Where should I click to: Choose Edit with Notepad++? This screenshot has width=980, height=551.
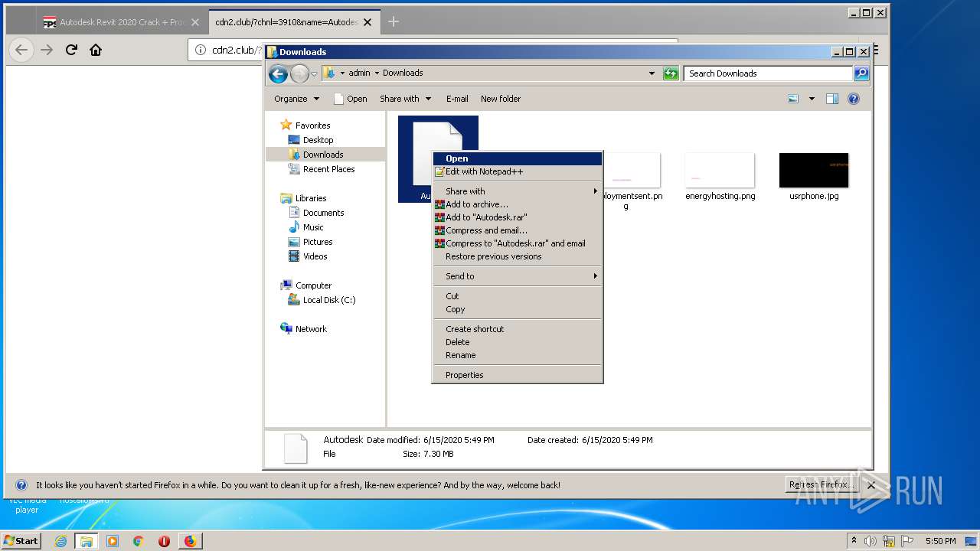tap(518, 171)
